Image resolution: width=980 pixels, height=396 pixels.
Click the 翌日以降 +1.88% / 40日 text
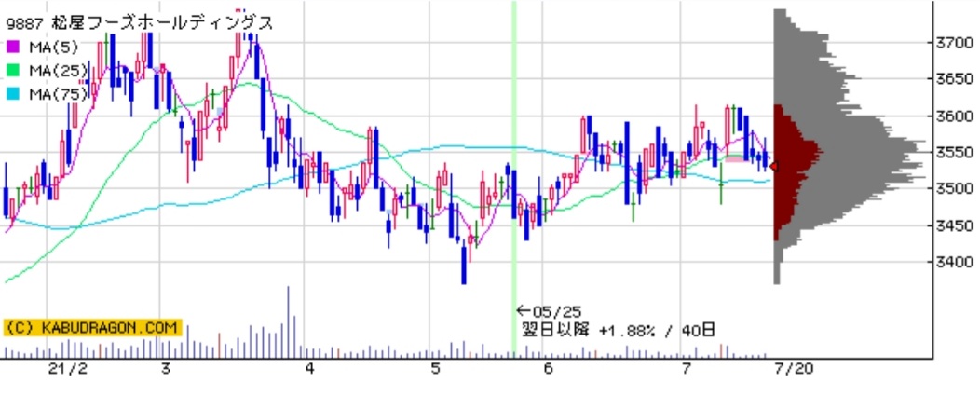coord(618,330)
